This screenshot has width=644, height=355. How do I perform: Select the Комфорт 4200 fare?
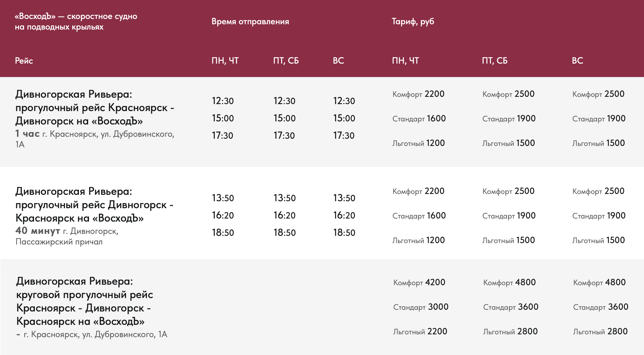pos(419,282)
